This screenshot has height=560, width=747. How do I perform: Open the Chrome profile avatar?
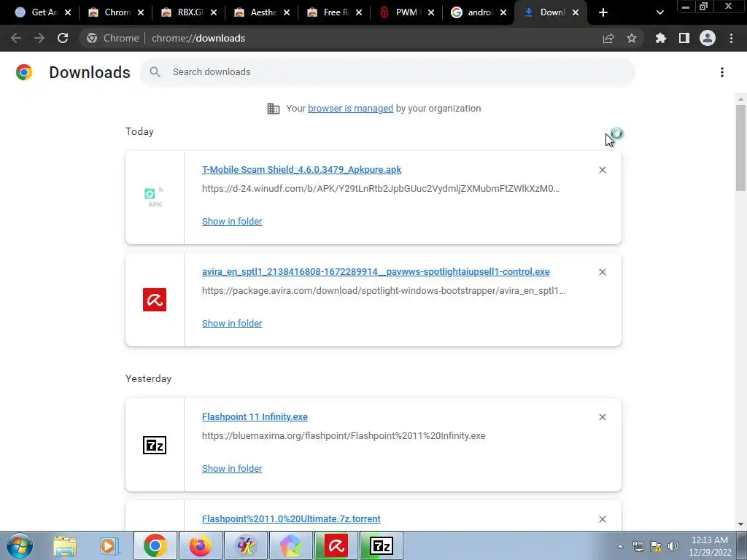[x=708, y=38]
